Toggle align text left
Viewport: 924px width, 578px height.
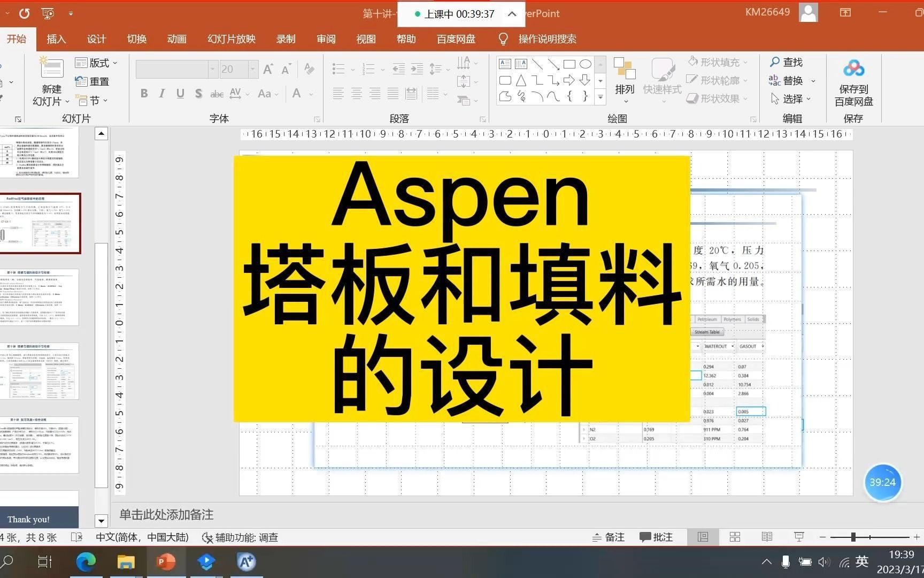[338, 94]
